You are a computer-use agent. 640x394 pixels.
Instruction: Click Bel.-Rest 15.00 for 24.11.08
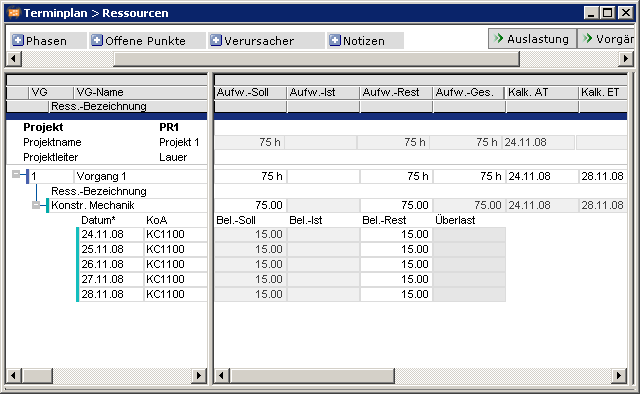[396, 234]
